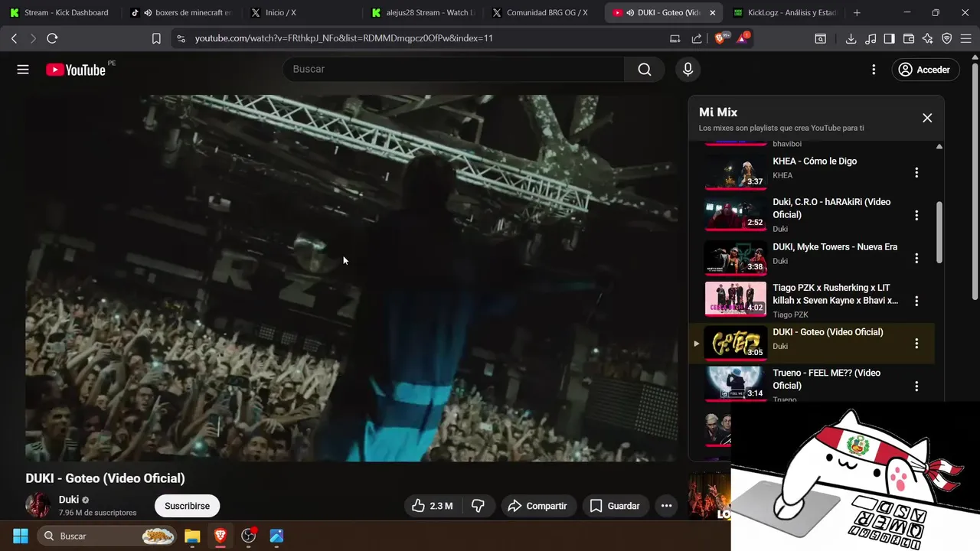Open more actions ellipsis below video
Screen dimensions: 980x551
(x=666, y=506)
